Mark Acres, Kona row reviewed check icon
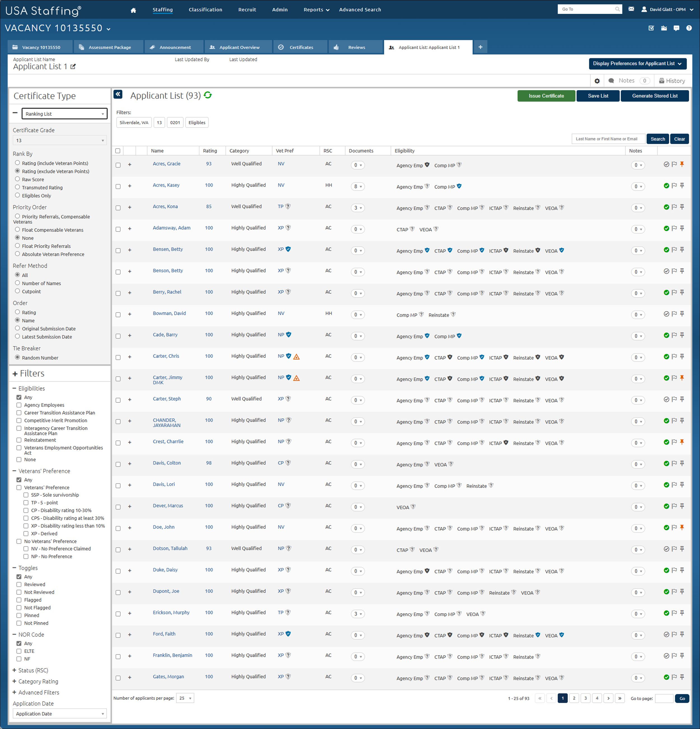Image resolution: width=700 pixels, height=729 pixels. pyautogui.click(x=666, y=207)
